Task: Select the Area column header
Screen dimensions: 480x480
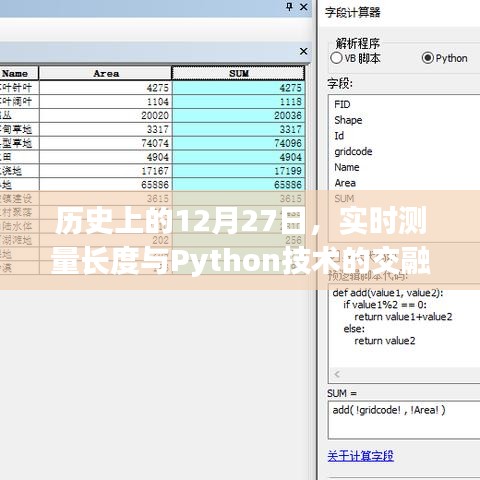Action: click(x=106, y=73)
